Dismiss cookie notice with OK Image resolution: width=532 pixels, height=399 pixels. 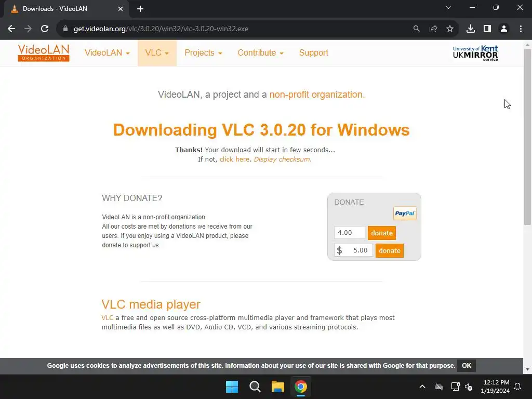coord(467,366)
